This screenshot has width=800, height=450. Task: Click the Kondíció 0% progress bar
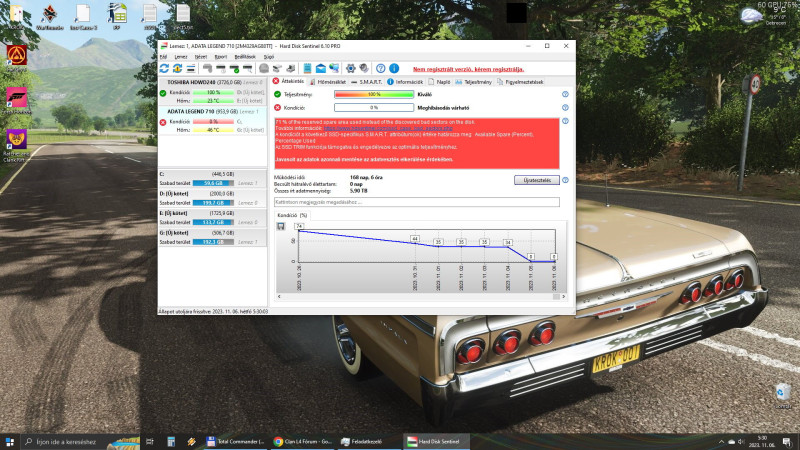point(374,108)
